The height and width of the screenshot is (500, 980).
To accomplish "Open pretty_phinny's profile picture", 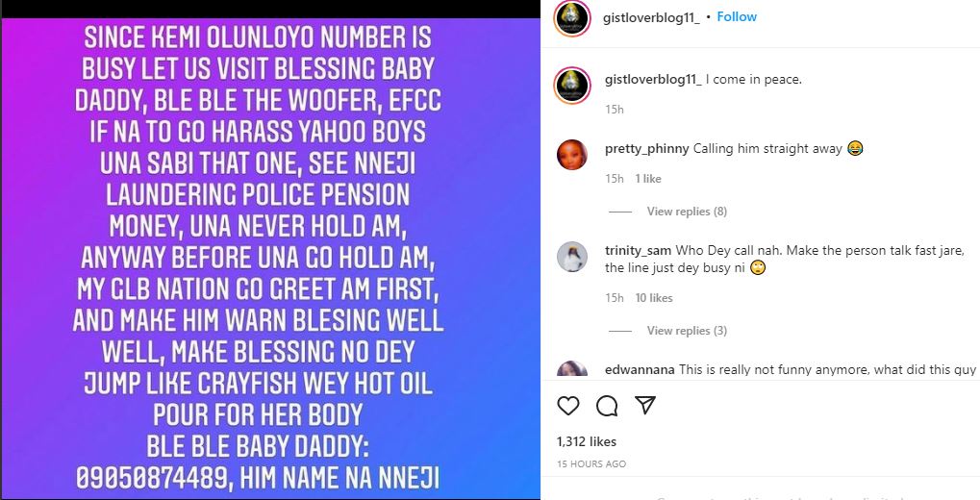I will click(x=572, y=154).
